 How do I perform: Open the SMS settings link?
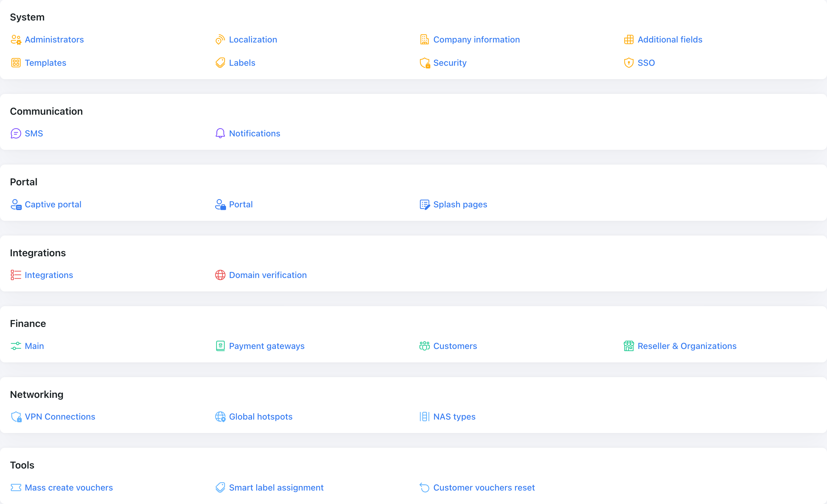pos(34,134)
